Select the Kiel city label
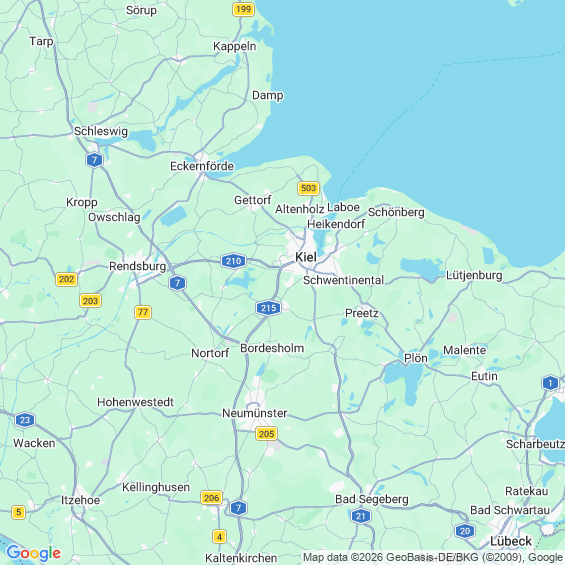Screen dimensions: 565x565 pyautogui.click(x=306, y=257)
